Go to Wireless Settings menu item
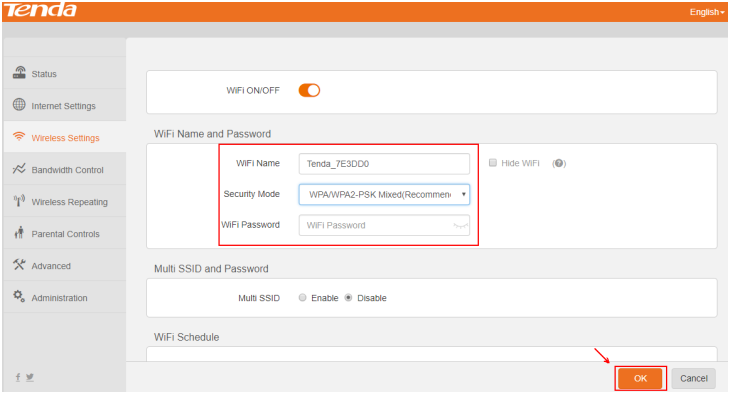The width and height of the screenshot is (730, 394). coord(64,137)
